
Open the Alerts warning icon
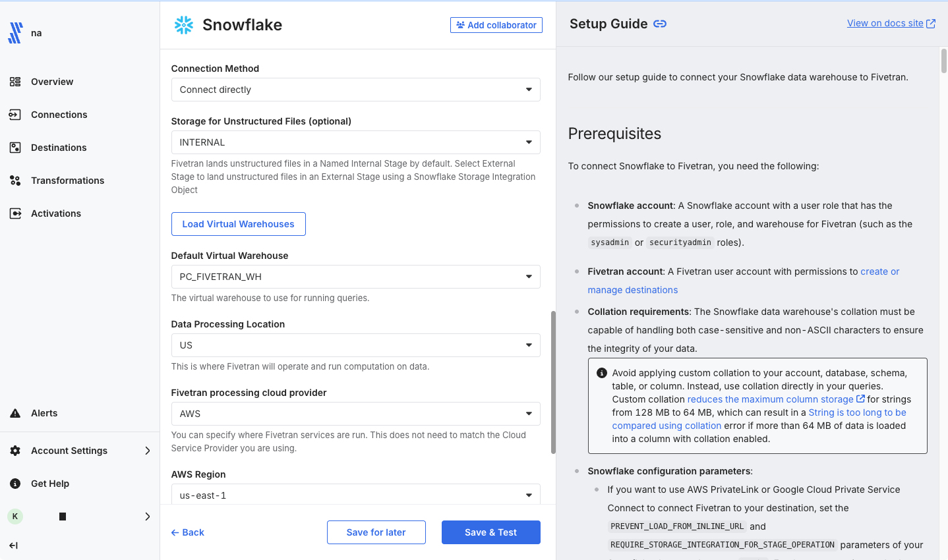(x=15, y=413)
